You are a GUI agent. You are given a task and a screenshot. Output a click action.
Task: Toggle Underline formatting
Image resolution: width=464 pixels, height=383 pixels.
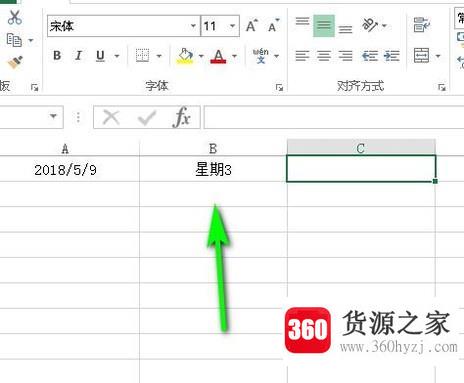click(x=100, y=56)
